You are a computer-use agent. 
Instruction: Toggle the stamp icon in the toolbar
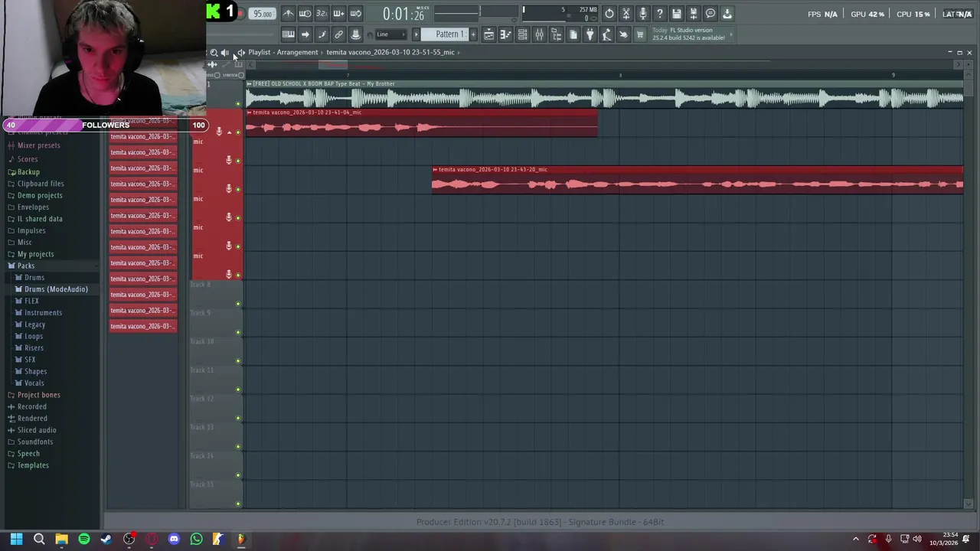click(355, 34)
